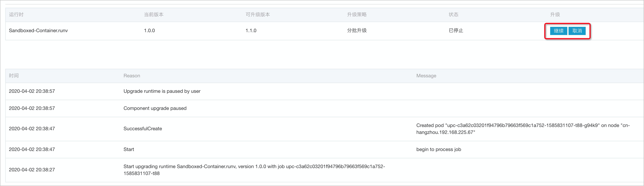Click timestamp 2020-04-02 20:38:27
This screenshot has height=186, width=644.
click(32, 170)
